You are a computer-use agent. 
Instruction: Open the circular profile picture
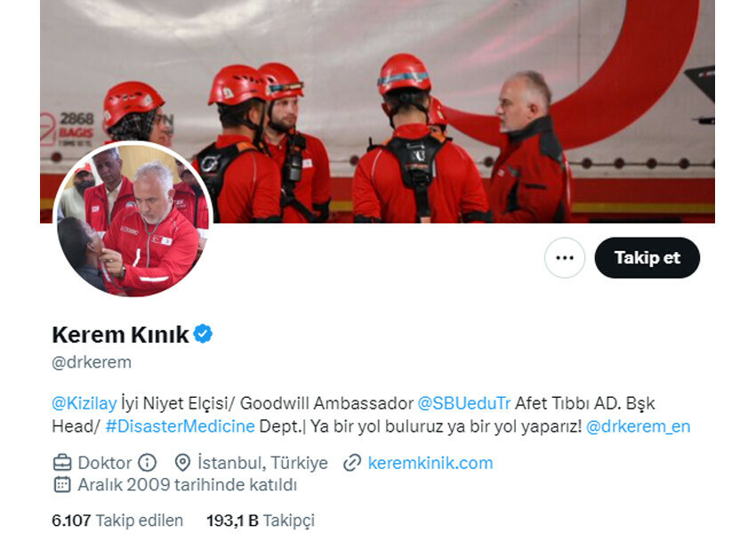pos(133,219)
